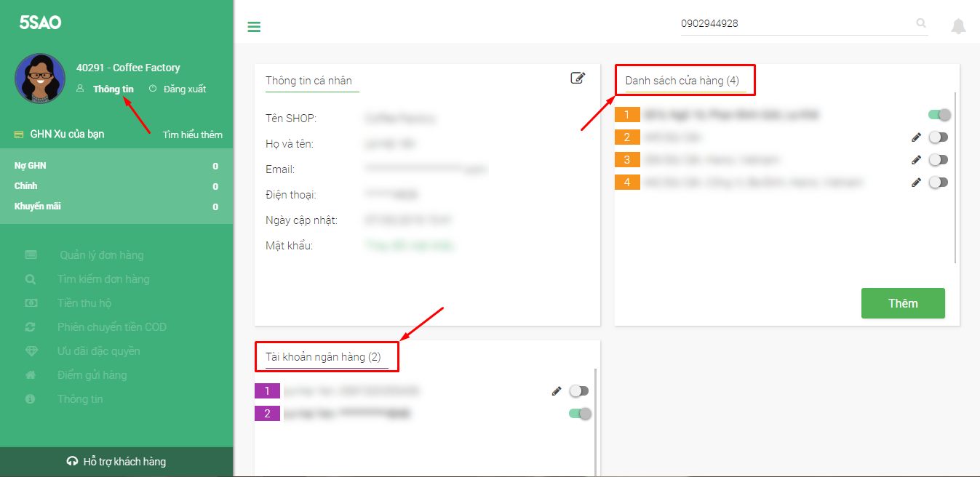Click the Khuyến mãi balance row
Viewport: 980px width, 477px height.
(x=116, y=207)
